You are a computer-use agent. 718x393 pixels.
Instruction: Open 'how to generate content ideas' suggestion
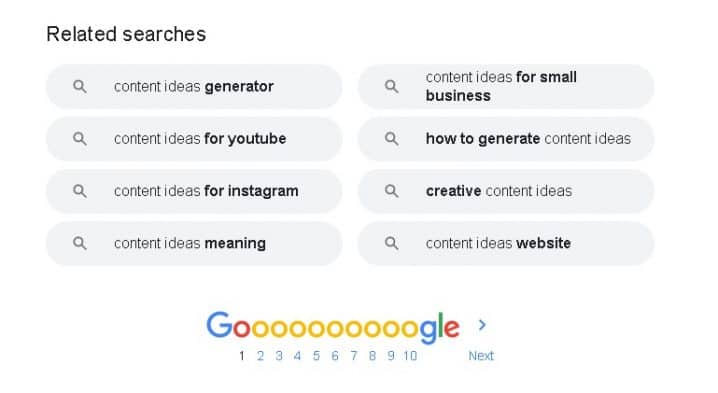click(x=506, y=139)
